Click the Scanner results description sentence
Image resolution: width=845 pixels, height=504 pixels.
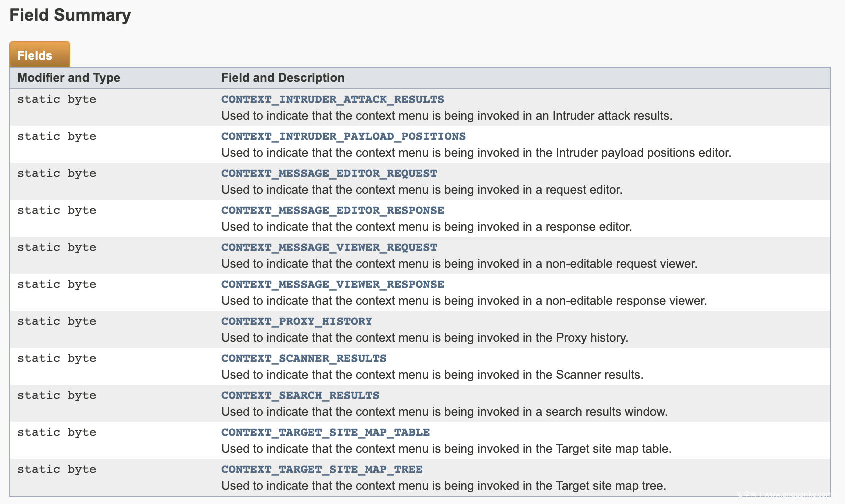(x=432, y=375)
